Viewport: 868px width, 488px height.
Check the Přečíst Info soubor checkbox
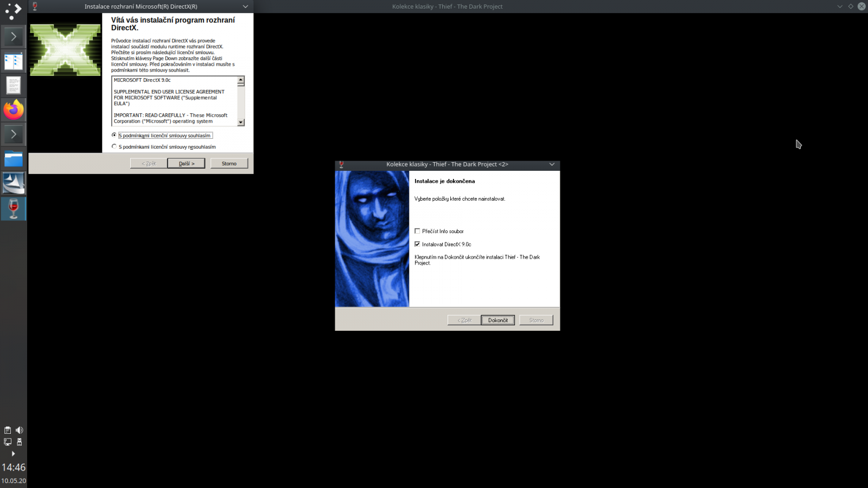point(418,230)
